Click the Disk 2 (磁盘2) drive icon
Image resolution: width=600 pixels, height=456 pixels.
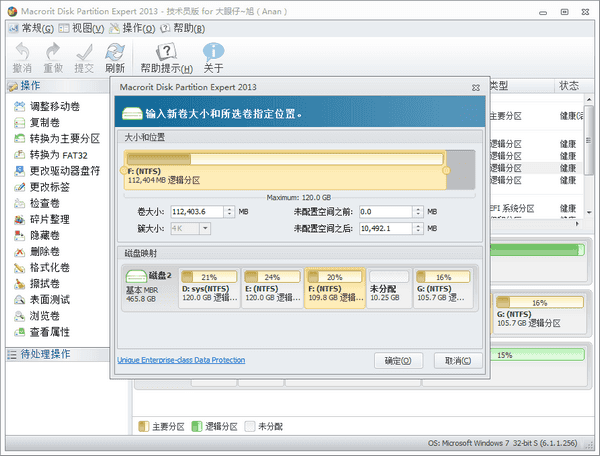tap(136, 276)
